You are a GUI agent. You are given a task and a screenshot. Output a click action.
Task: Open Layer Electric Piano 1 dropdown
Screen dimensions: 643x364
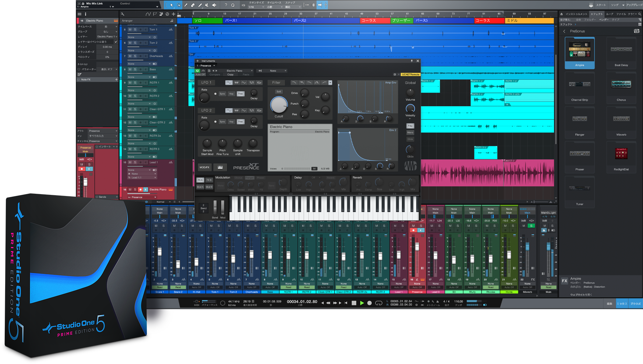pos(107,36)
